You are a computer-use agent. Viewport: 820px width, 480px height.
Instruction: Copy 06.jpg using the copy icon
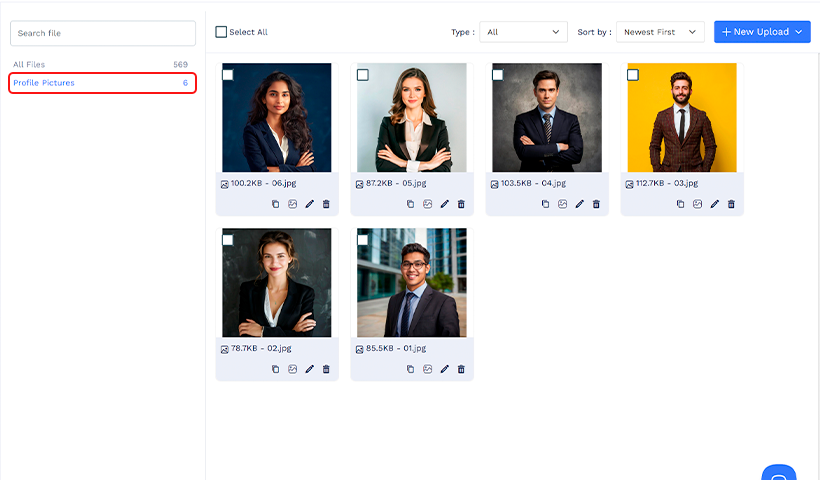(276, 204)
